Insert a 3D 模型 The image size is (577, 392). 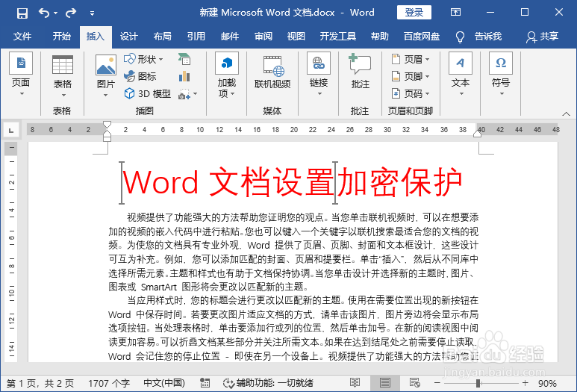[147, 93]
